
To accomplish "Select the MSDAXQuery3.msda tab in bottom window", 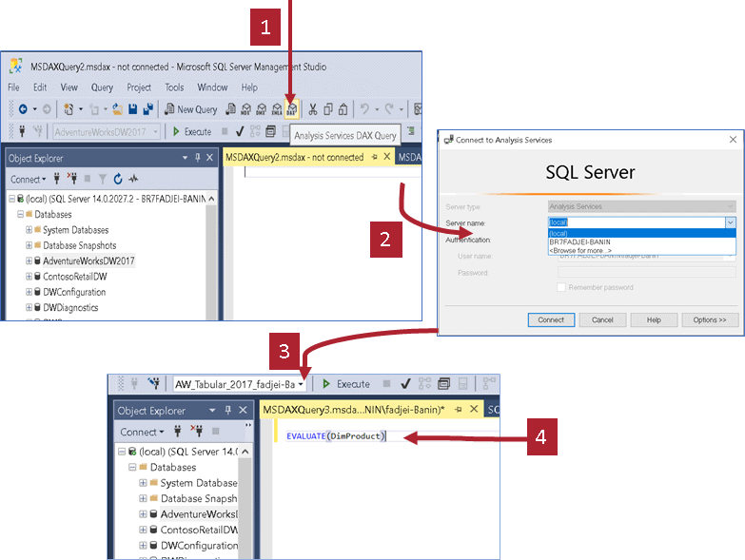I will point(354,409).
